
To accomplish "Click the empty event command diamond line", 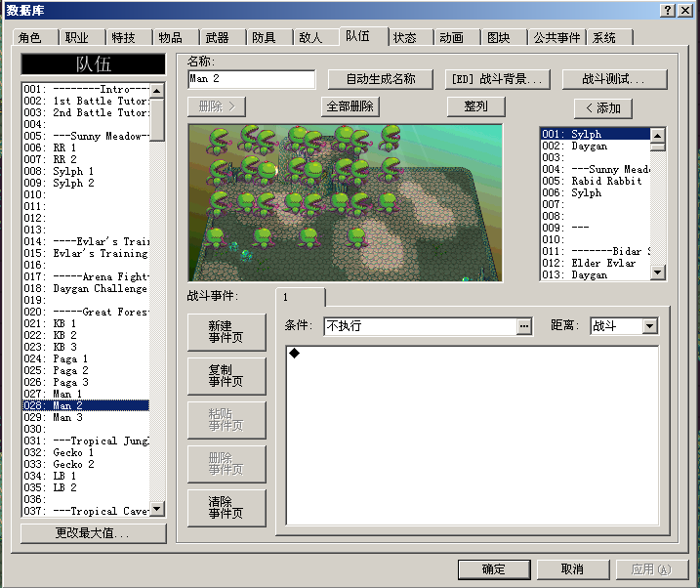I will [472, 354].
